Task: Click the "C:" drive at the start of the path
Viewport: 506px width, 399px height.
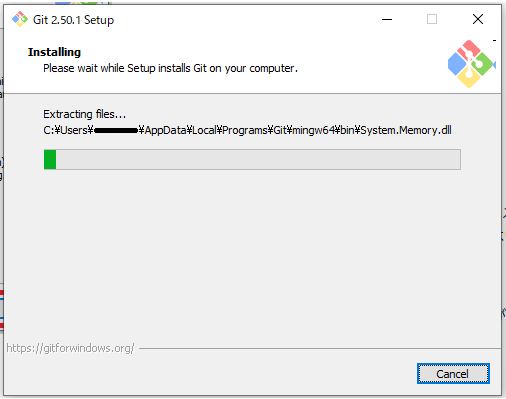Action: pyautogui.click(x=49, y=130)
